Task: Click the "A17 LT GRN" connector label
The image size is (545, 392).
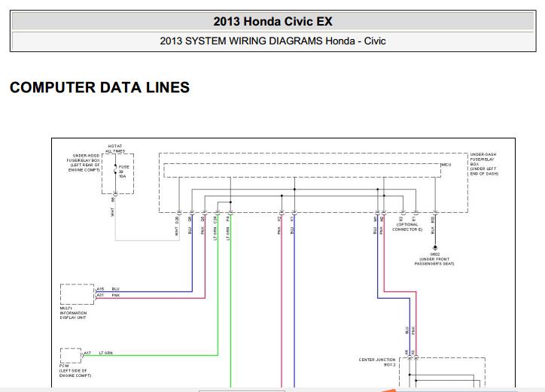Action: (98, 353)
